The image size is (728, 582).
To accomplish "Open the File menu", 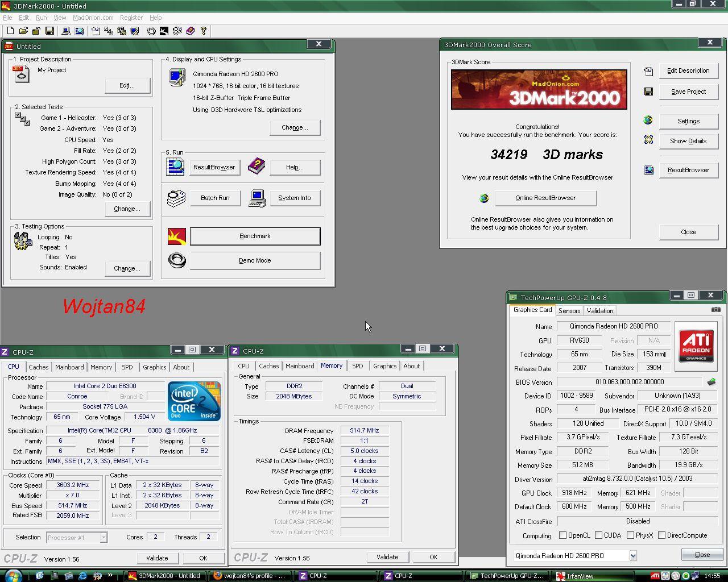I will coord(7,18).
